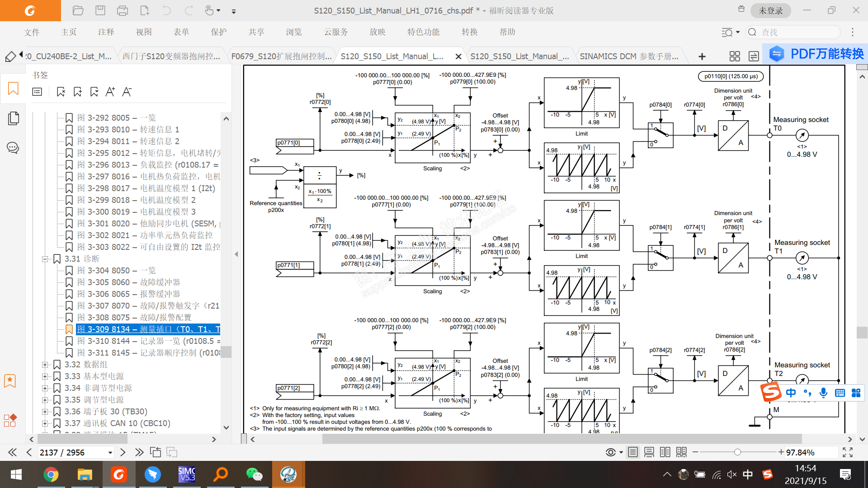
Task: Open the bookmarks panel icon
Action: pos(13,89)
